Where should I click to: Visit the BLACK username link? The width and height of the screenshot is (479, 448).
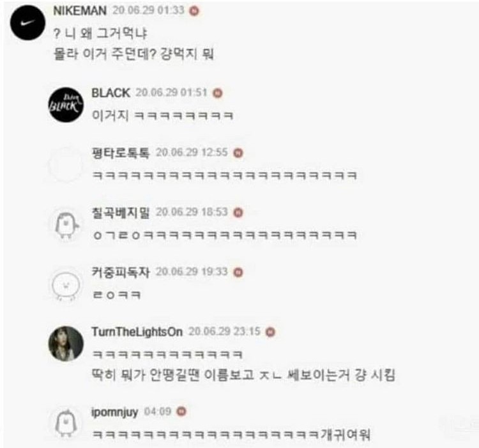pos(111,93)
